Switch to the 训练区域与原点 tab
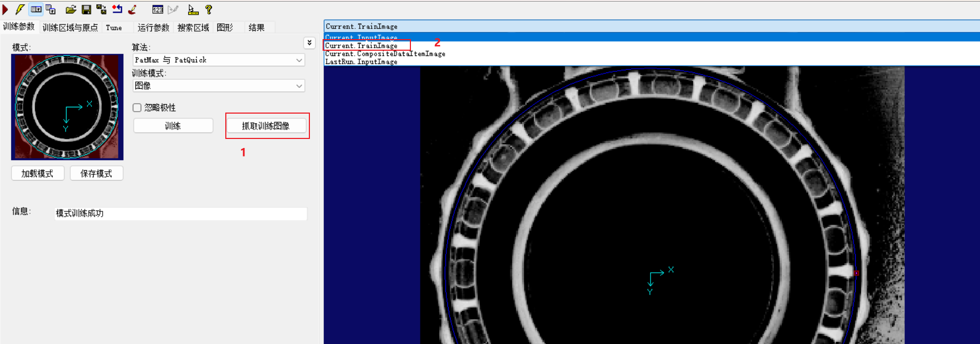Viewport: 980px width, 344px height. pos(70,27)
